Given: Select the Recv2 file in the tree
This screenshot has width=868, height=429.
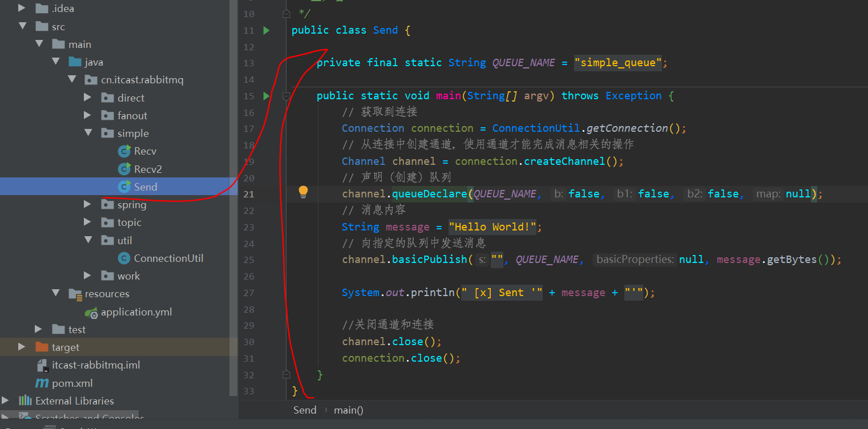Looking at the screenshot, I should (x=148, y=169).
